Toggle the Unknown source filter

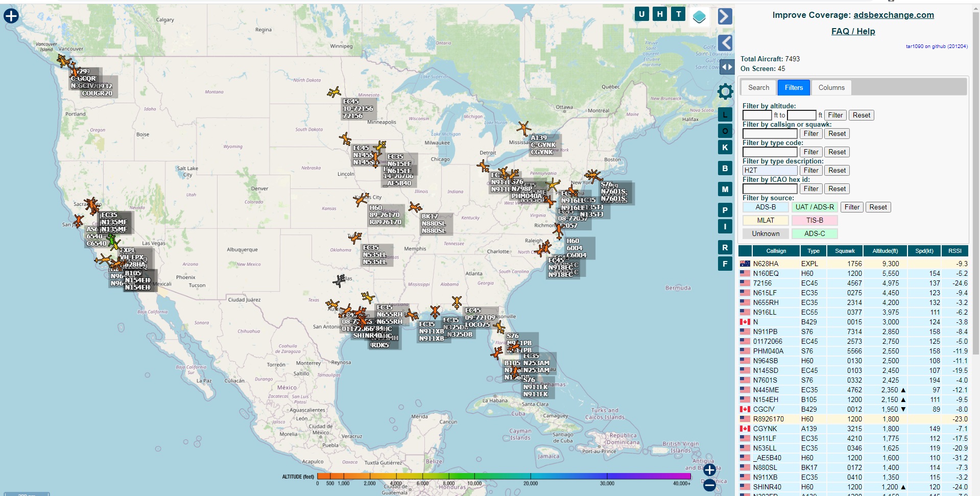coord(766,233)
